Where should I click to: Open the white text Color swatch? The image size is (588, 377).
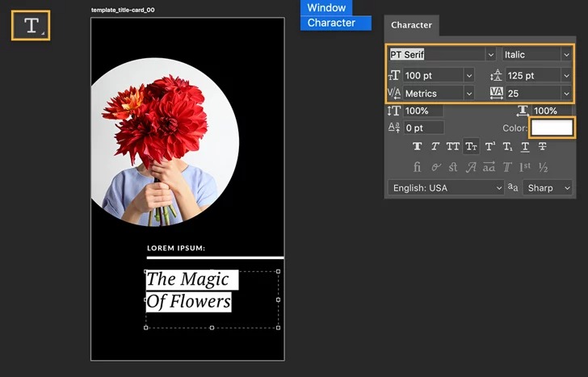(x=552, y=128)
